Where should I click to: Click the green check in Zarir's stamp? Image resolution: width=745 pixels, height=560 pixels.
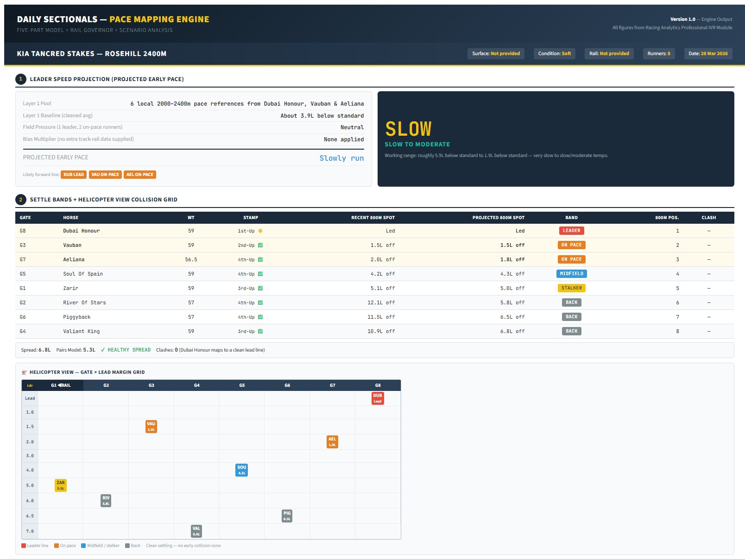[x=260, y=289]
